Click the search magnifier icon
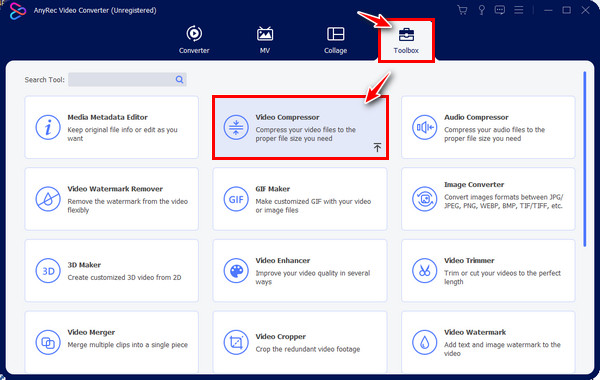Image resolution: width=600 pixels, height=380 pixels. click(179, 80)
